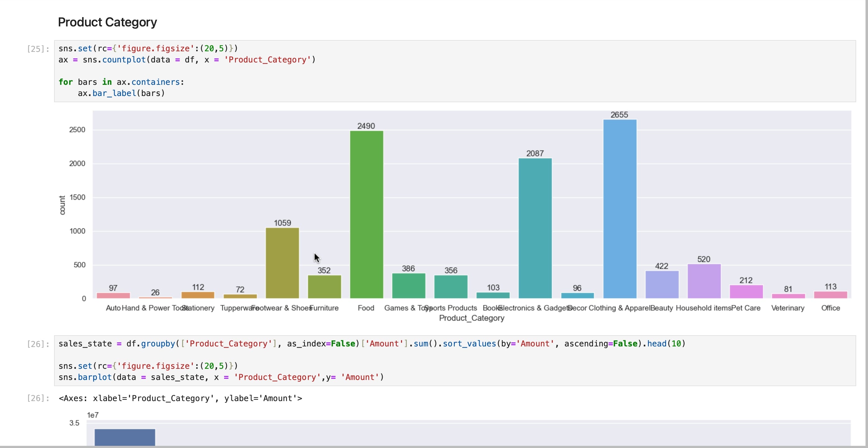Click the Product_Category x-axis title
Image resolution: width=868 pixels, height=448 pixels.
pos(471,318)
